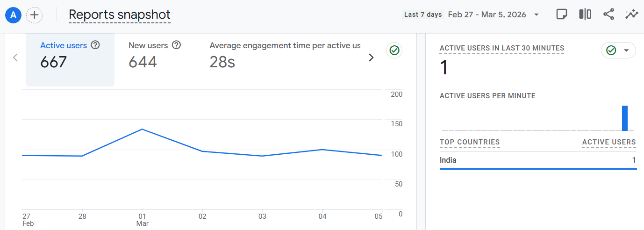Click the blue bar in per-minute chart
The image size is (644, 230).
pyautogui.click(x=624, y=118)
